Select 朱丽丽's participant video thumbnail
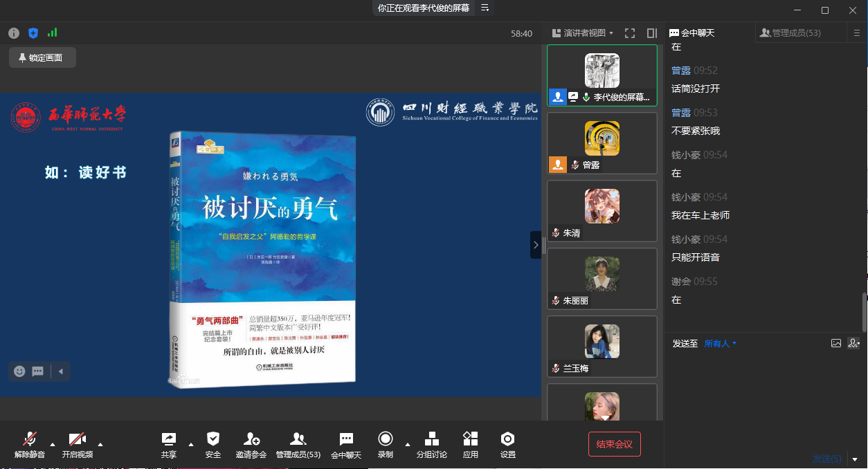This screenshot has height=469, width=868. (602, 278)
